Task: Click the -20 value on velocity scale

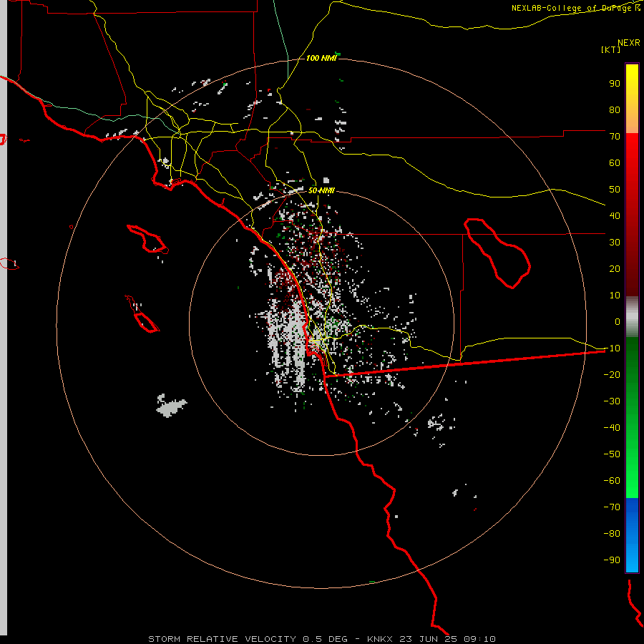Action: click(612, 374)
